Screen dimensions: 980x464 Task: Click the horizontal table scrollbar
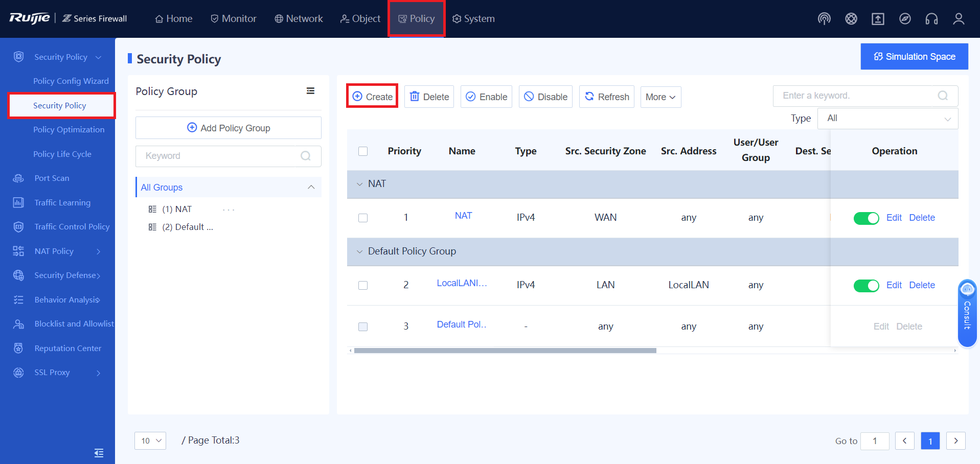[x=505, y=351]
